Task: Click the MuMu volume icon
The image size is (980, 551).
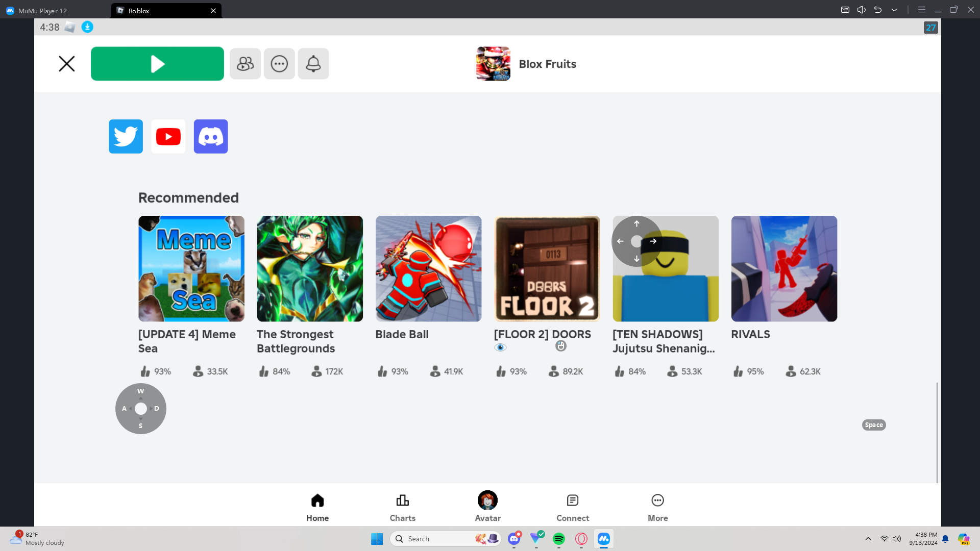Action: 862,10
